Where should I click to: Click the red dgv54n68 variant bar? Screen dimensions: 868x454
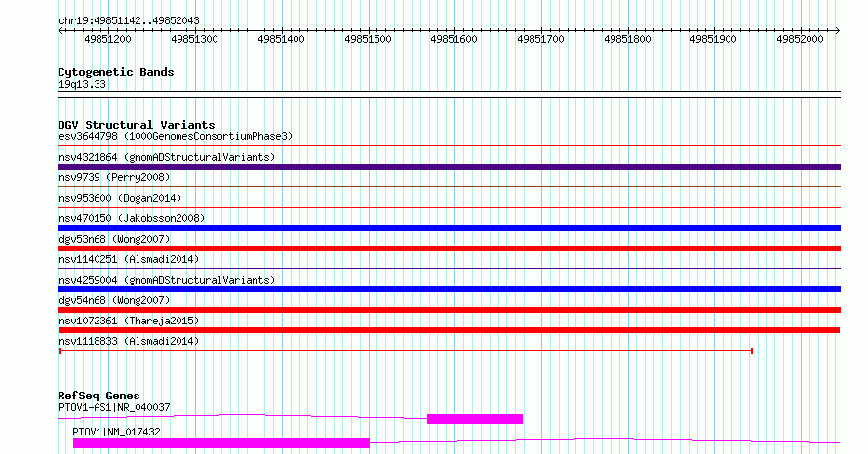449,310
